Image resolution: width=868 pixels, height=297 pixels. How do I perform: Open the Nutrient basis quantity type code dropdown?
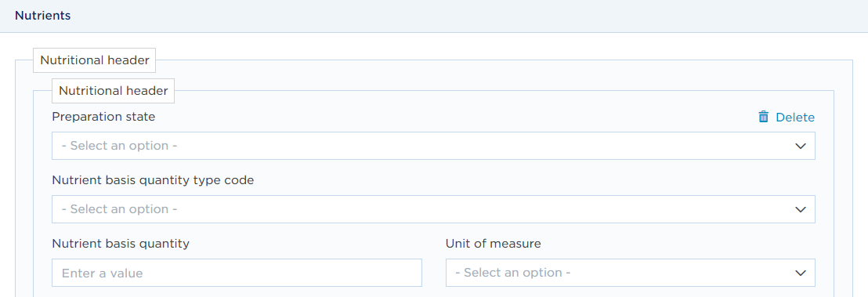(x=433, y=209)
